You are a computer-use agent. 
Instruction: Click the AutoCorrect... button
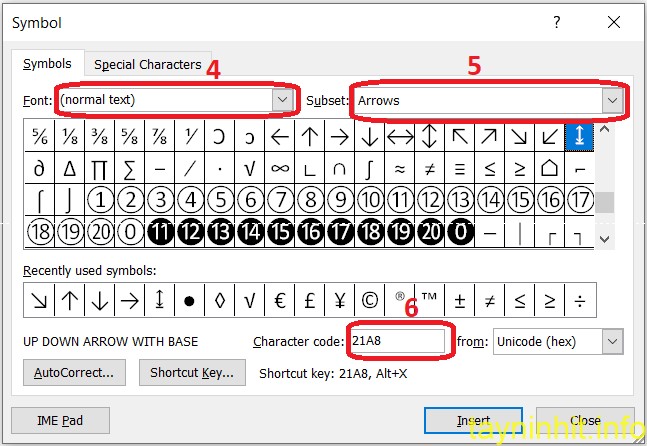tap(73, 373)
